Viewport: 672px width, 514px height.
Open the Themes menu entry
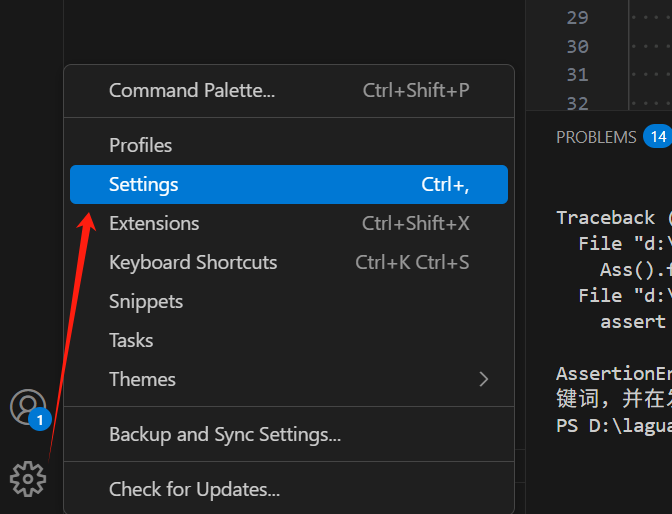point(289,379)
